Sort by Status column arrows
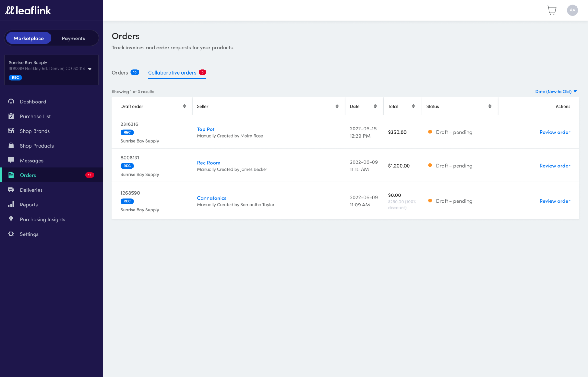This screenshot has height=377, width=588. [x=490, y=106]
